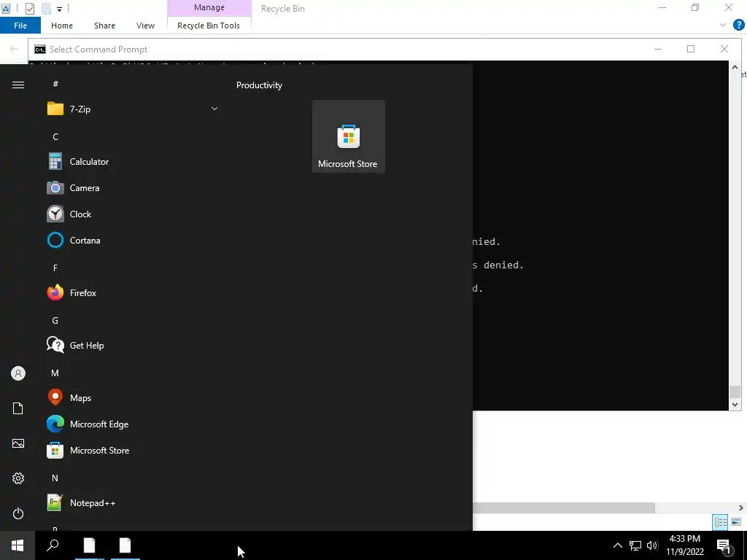
Task: Launch Calculator from the app list
Action: [133, 161]
